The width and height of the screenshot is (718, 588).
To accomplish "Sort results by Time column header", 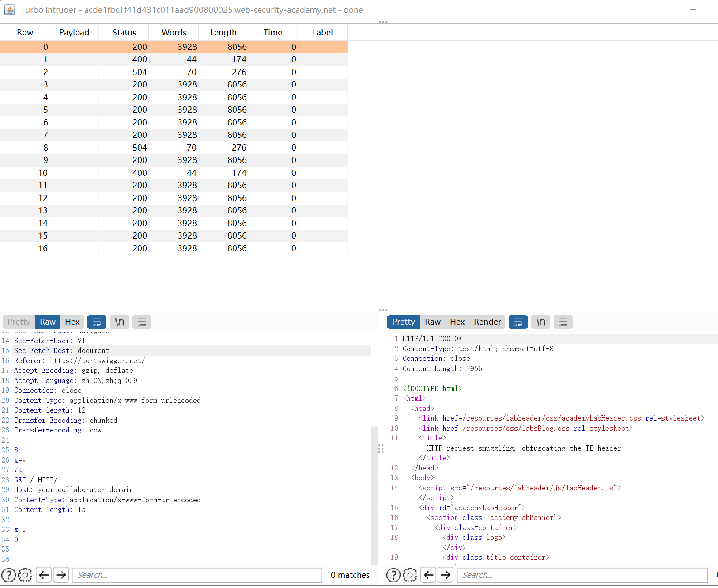I will coord(273,32).
